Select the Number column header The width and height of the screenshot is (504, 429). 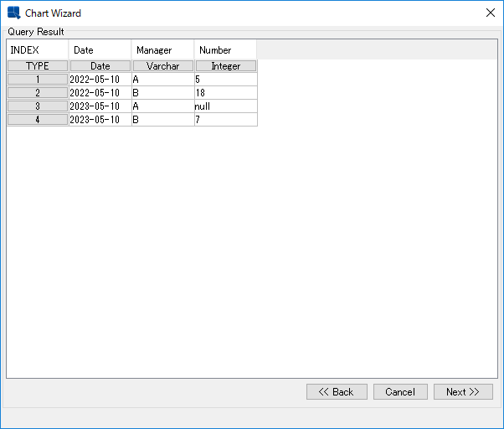pyautogui.click(x=225, y=50)
